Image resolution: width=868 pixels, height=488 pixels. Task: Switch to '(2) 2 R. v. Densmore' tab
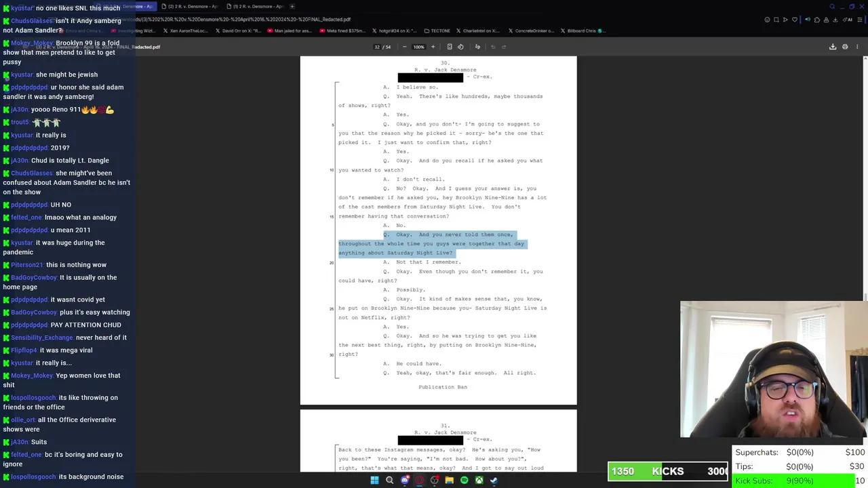coord(191,6)
